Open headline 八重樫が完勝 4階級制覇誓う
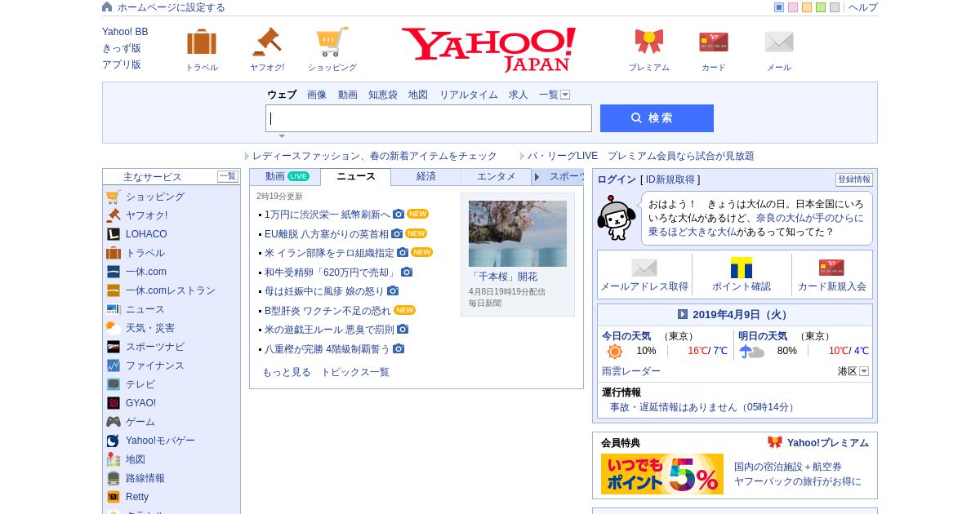 point(327,349)
